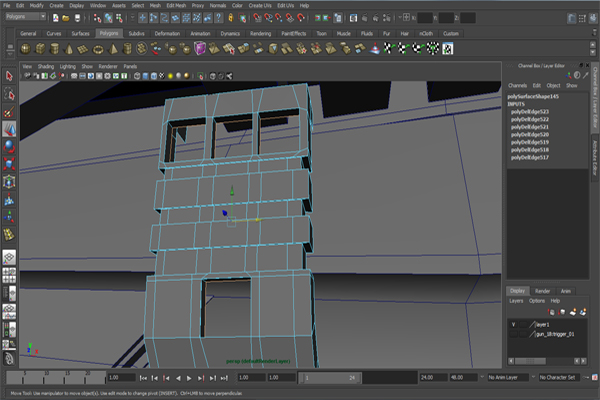Toggle visibility box of gun_18:trigger_01 layer

point(514,334)
